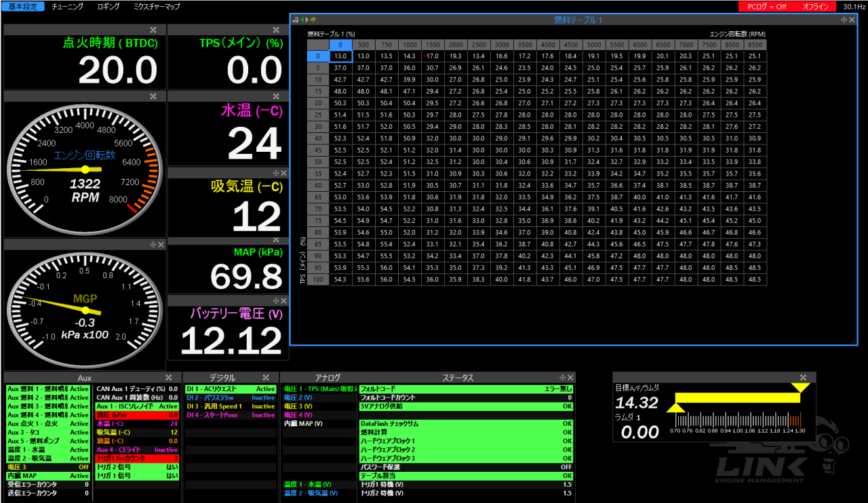The width and height of the screenshot is (868, 503).
Task: Close the lambda gauge panel
Action: coord(803,378)
